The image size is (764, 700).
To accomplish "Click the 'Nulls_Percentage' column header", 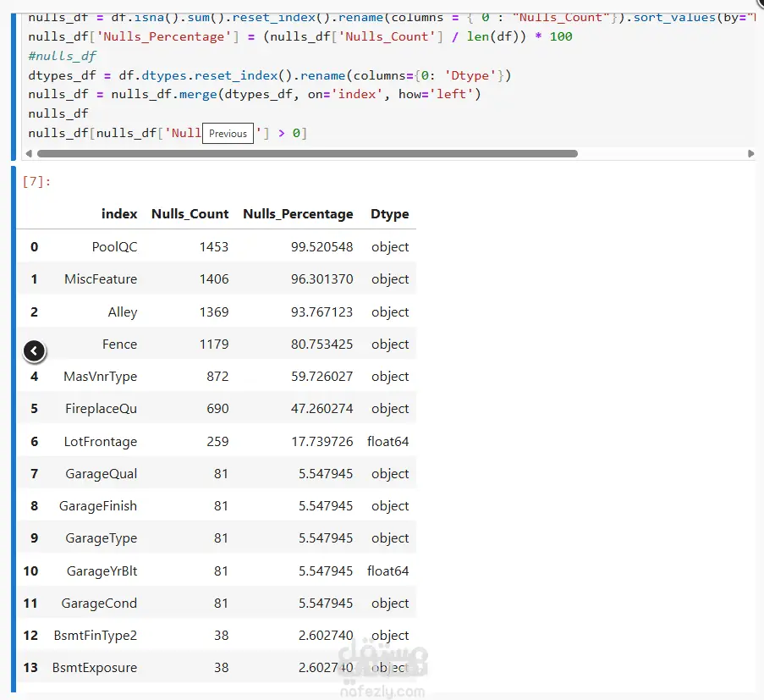I will point(298,214).
